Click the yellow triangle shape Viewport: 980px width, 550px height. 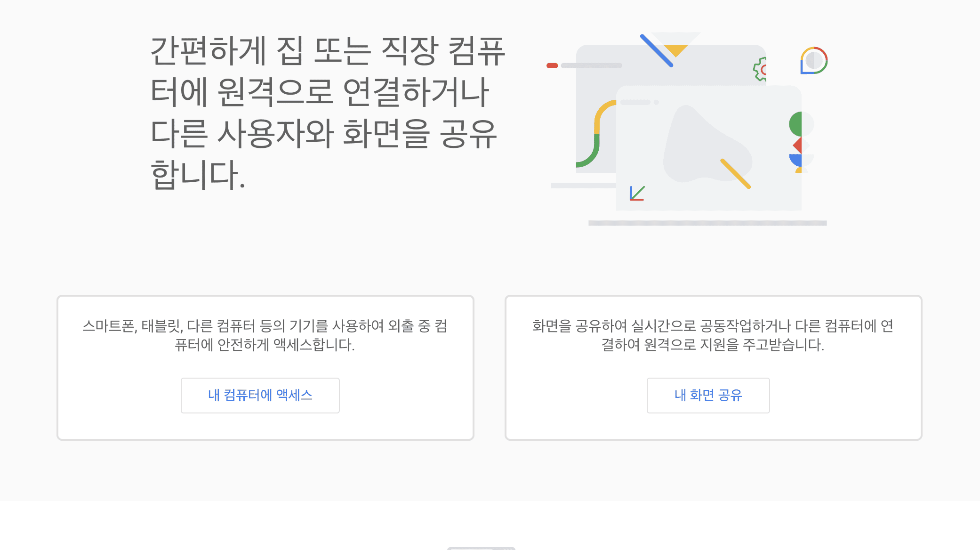tap(676, 49)
